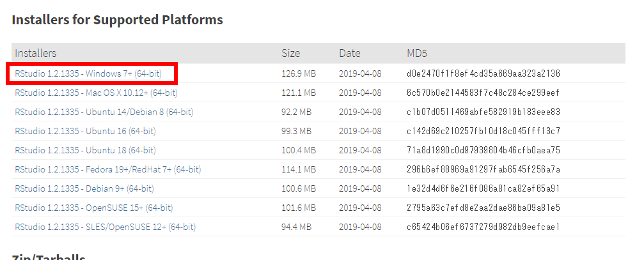The width and height of the screenshot is (644, 260).
Task: Click the Installers column header
Action: 35,53
